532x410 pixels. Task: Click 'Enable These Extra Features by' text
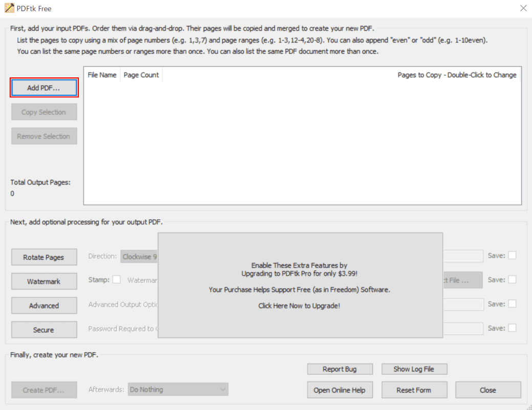(x=299, y=265)
